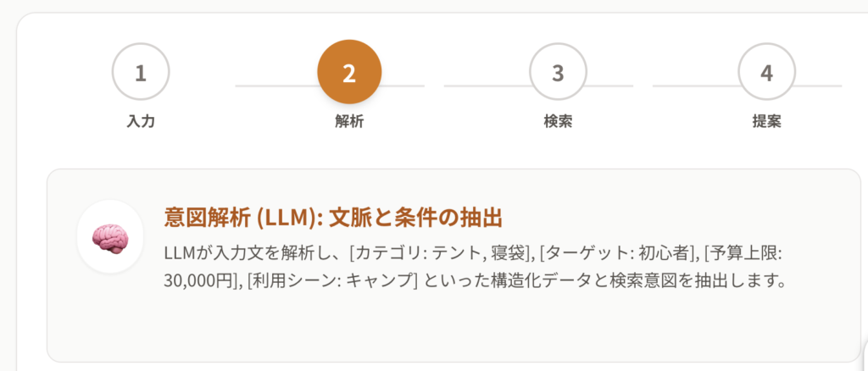Open the 入力 step label

click(x=141, y=120)
